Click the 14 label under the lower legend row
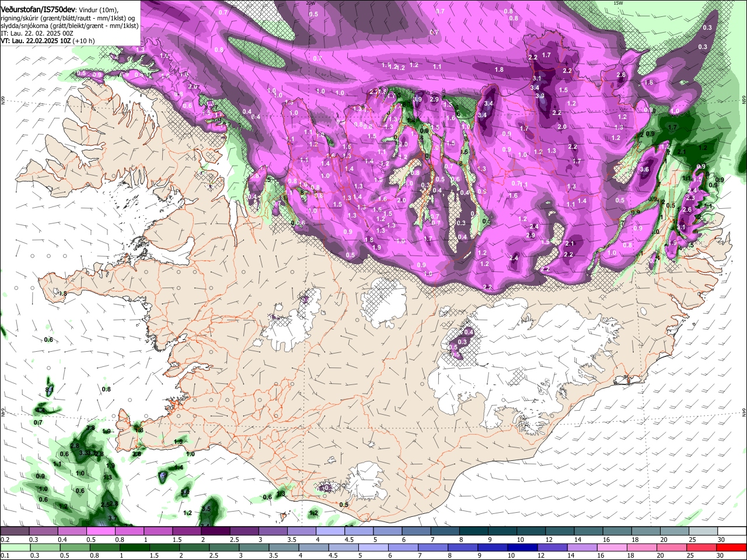 click(571, 555)
